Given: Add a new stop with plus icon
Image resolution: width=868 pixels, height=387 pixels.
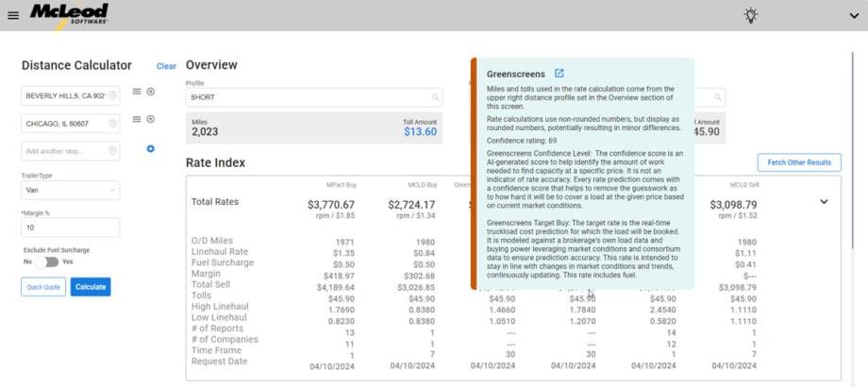Looking at the screenshot, I should pos(151,149).
